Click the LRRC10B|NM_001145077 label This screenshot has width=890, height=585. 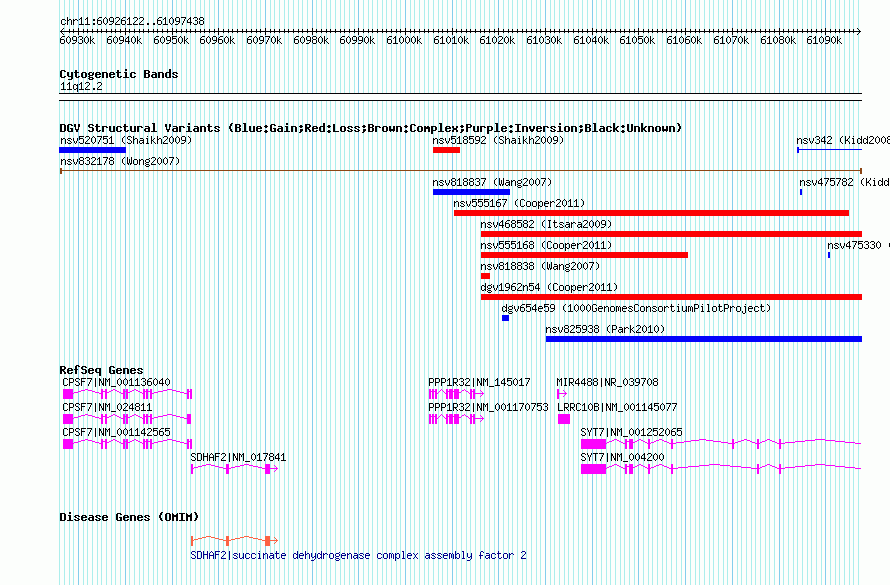click(617, 407)
